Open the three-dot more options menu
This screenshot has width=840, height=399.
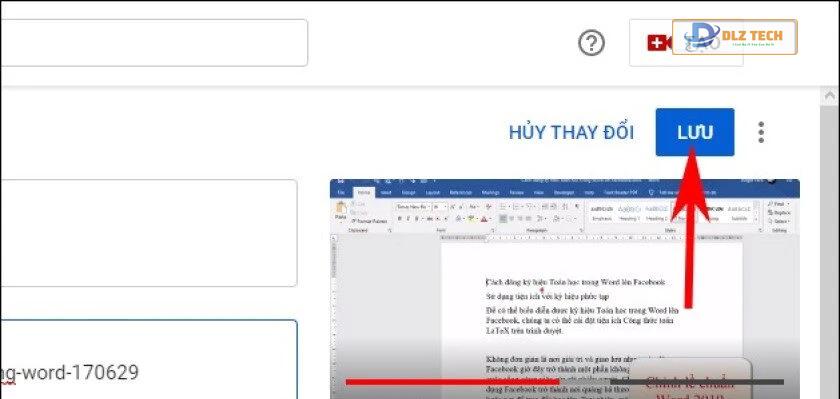[761, 132]
